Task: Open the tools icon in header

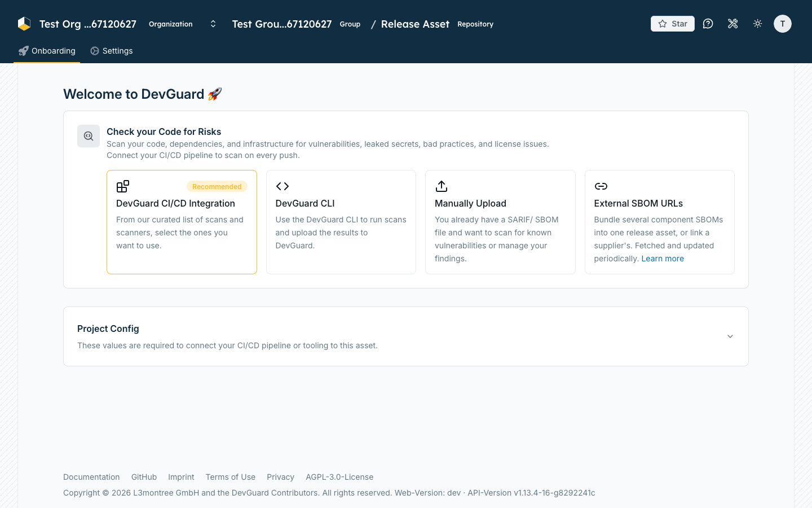Action: pos(732,24)
